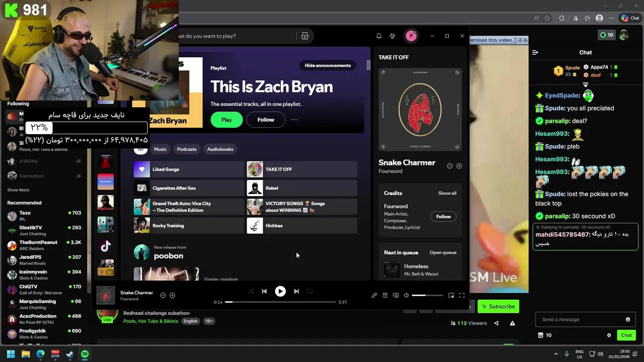Viewport: 644px width, 362px height.
Task: Select the All filter chip
Action: [x=140, y=149]
